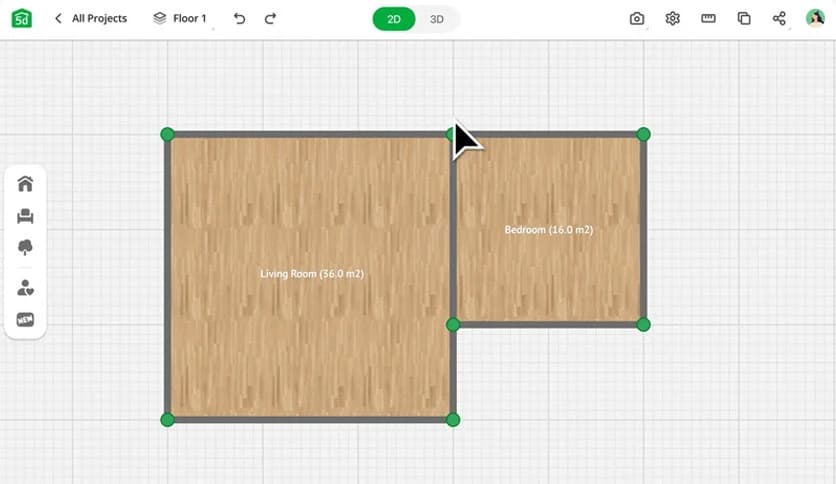Click the bottom-right corner node of Bedroom
836x484 pixels.
point(644,325)
